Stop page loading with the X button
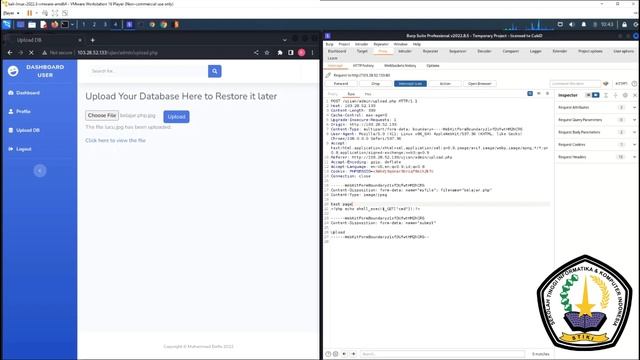 tap(31, 53)
